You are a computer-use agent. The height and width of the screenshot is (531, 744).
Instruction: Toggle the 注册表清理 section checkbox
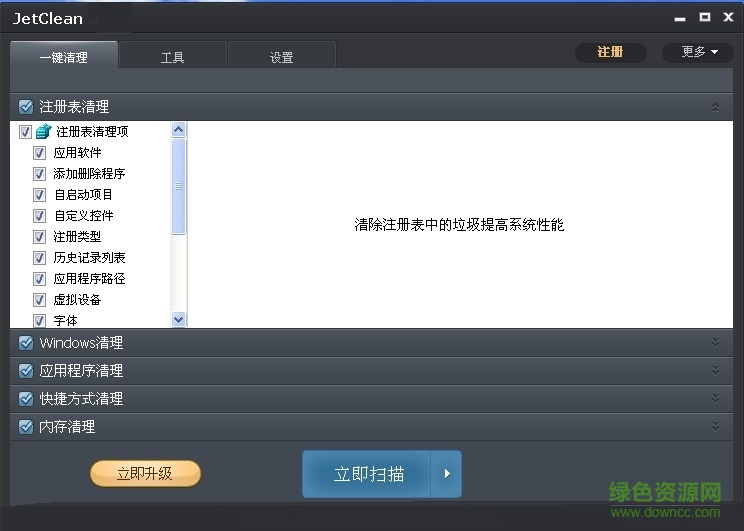pyautogui.click(x=26, y=106)
